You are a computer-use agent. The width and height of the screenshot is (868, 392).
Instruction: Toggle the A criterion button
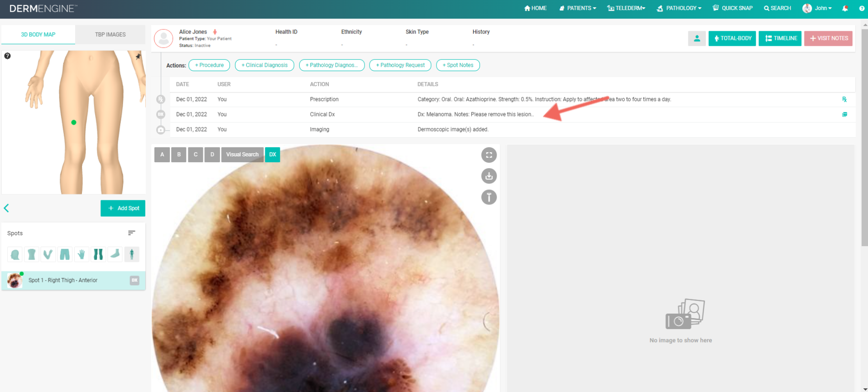pyautogui.click(x=162, y=155)
